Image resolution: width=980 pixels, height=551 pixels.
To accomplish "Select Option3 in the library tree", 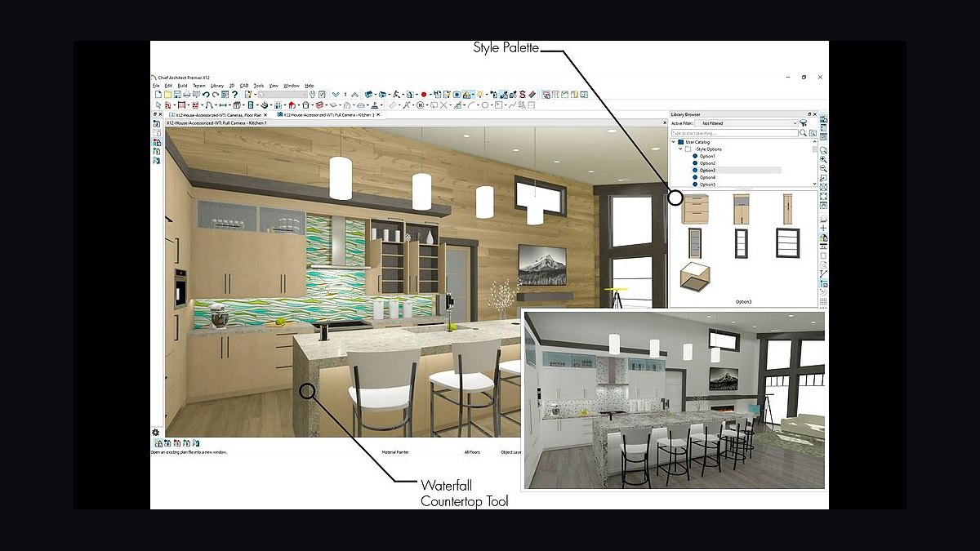I will tap(707, 170).
